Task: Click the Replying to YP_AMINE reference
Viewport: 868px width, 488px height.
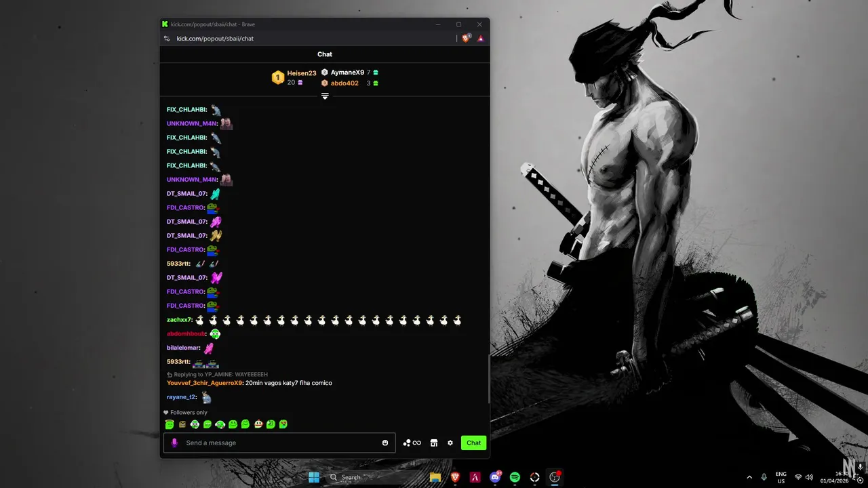Action: tap(217, 374)
